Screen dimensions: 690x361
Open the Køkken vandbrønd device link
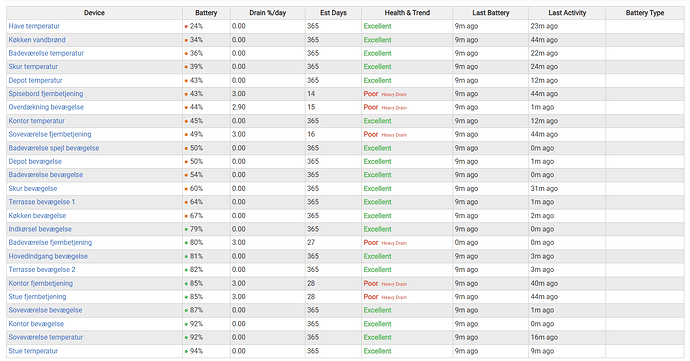pyautogui.click(x=37, y=40)
